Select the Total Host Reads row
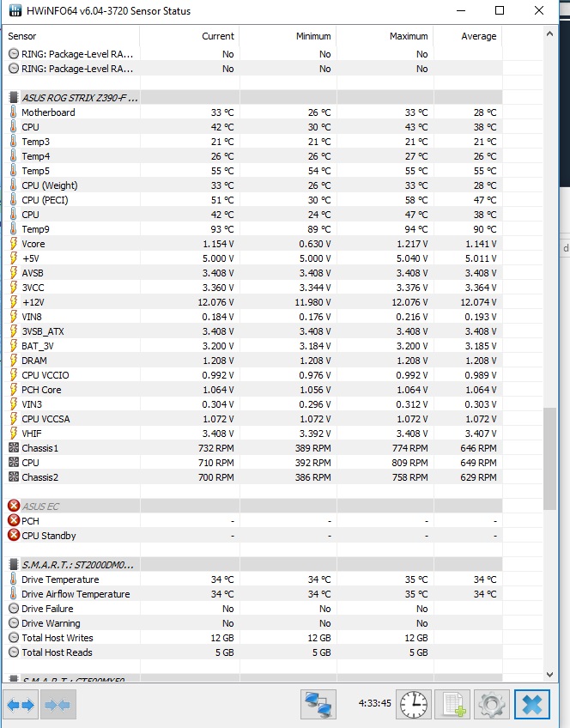 [x=253, y=652]
